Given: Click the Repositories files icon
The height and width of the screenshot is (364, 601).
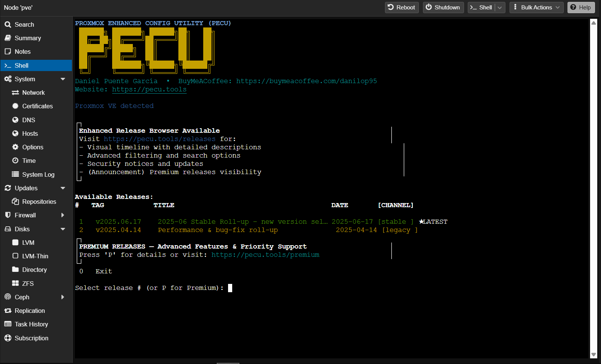Looking at the screenshot, I should [15, 202].
